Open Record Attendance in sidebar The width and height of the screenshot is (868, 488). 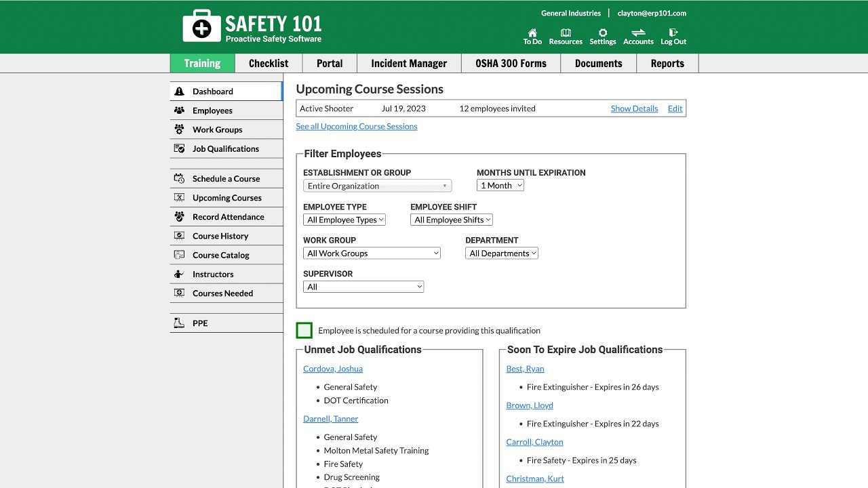click(226, 217)
